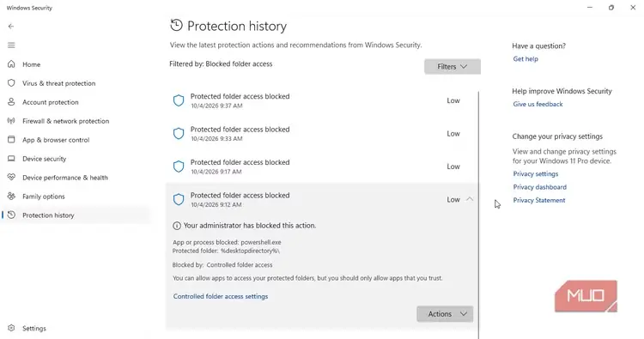Select Protection history in sidebar

[48, 215]
